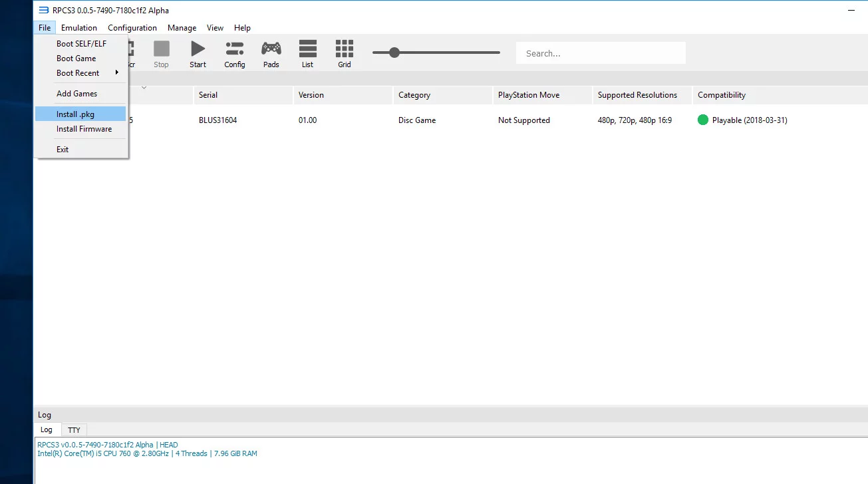
Task: Open the Pads controller icon
Action: pos(271,49)
